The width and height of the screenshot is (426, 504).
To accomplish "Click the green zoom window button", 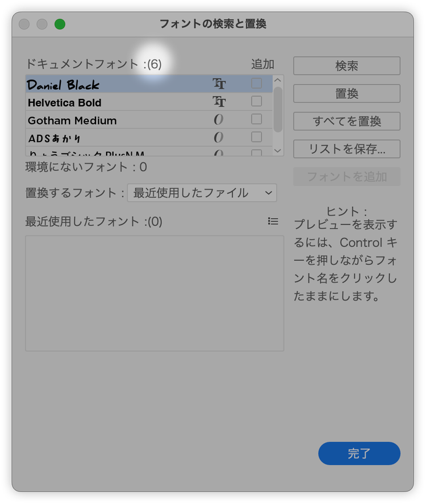I will (60, 24).
